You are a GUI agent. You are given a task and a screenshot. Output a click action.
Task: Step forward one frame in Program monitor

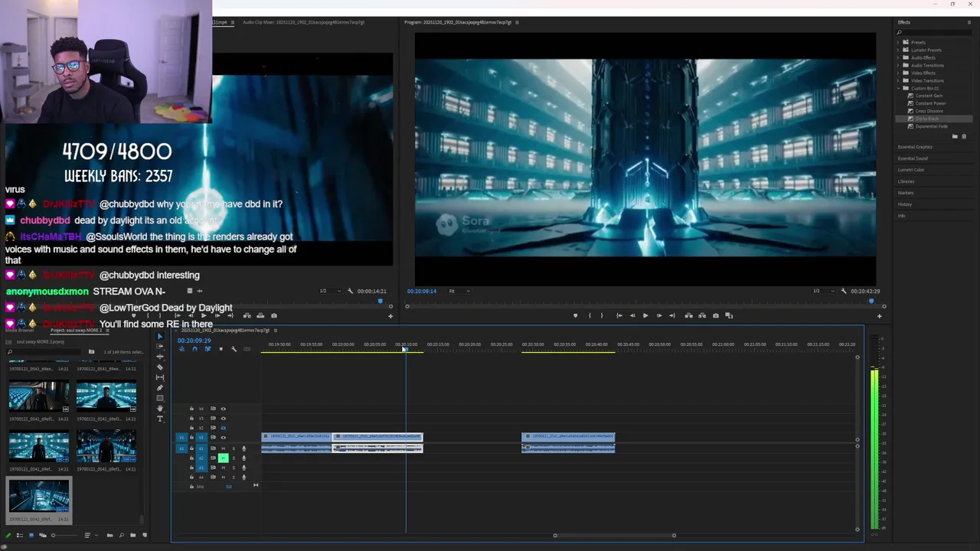click(659, 315)
